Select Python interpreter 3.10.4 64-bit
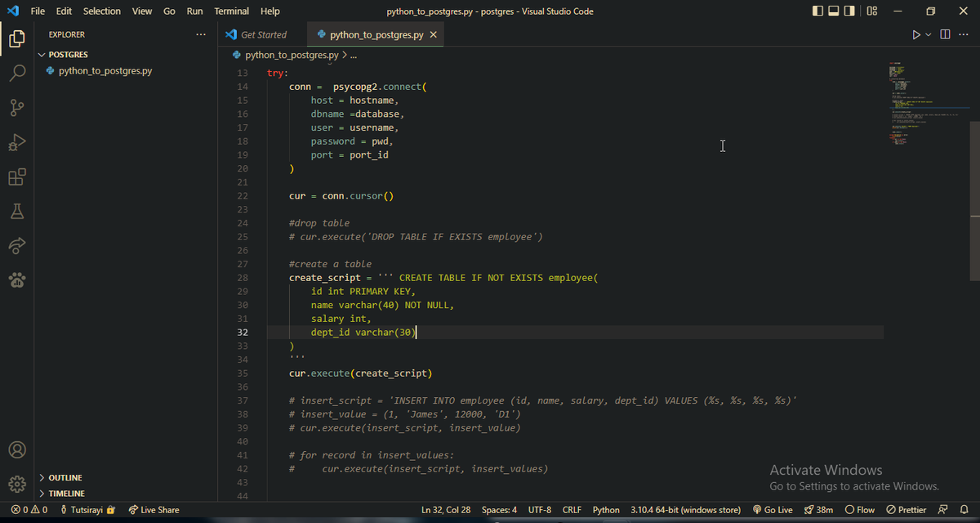Viewport: 980px width, 523px height. click(x=686, y=510)
